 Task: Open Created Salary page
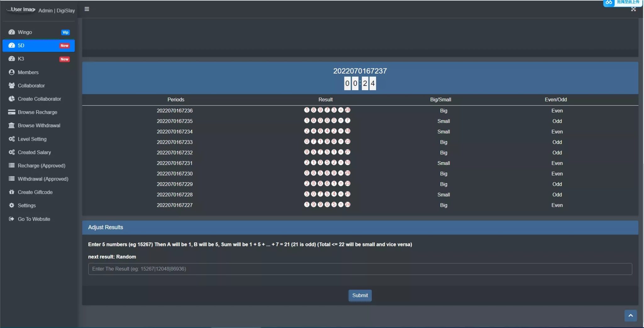point(34,152)
